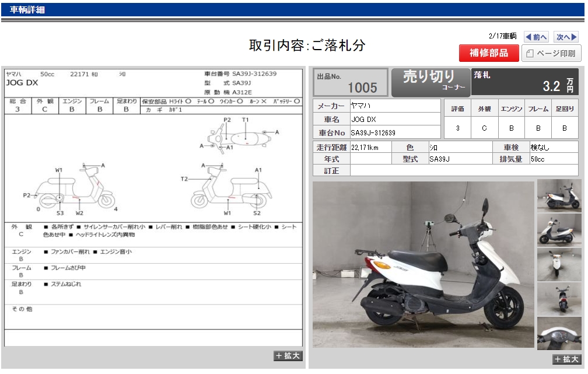Screen dimensions: 588x374
Task: Enlarge the photo gallery with 拡大 button
Action: coord(566,359)
